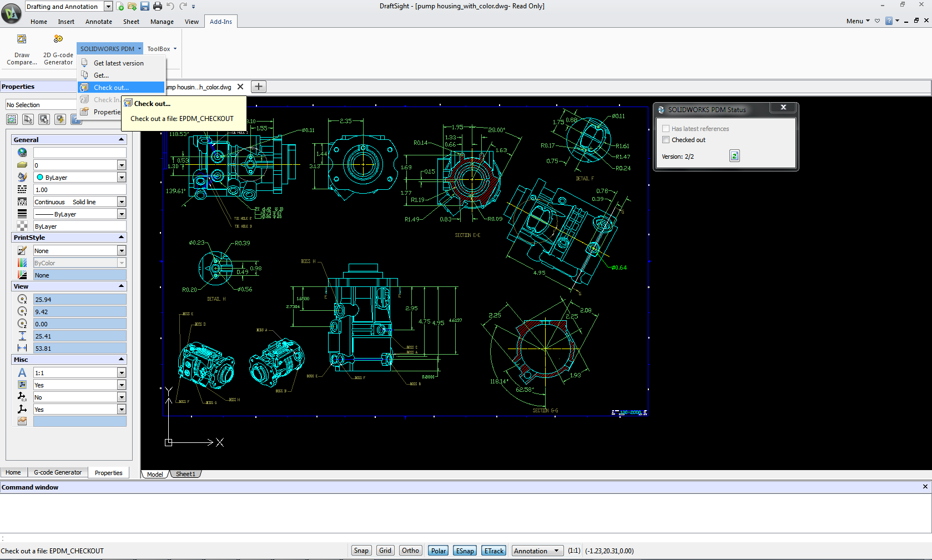The image size is (932, 560).
Task: Open the Continuous Solid line linestyle dropdown
Action: tap(122, 201)
